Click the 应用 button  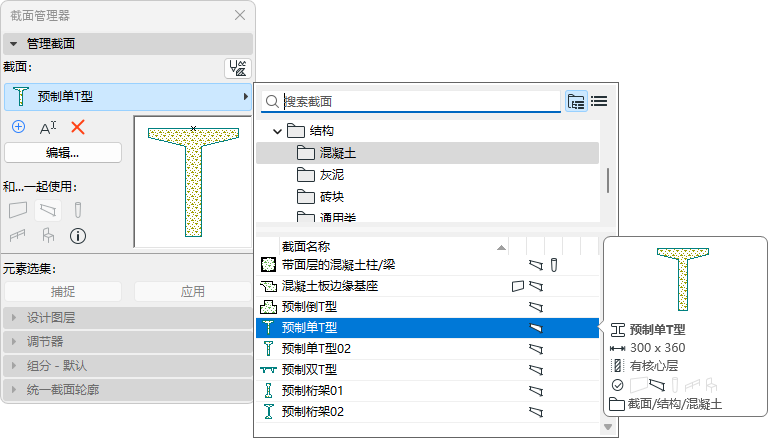pos(192,292)
